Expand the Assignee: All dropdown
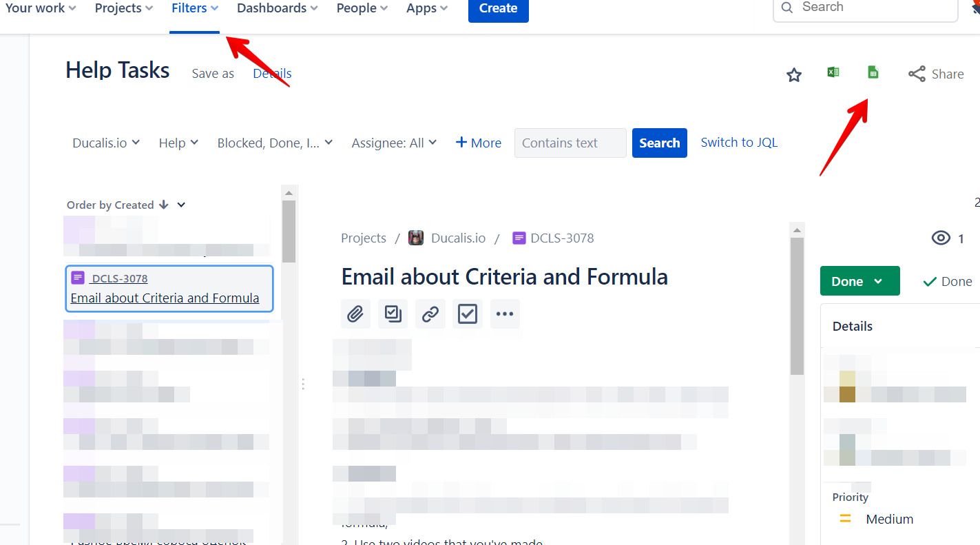The image size is (980, 545). tap(394, 143)
